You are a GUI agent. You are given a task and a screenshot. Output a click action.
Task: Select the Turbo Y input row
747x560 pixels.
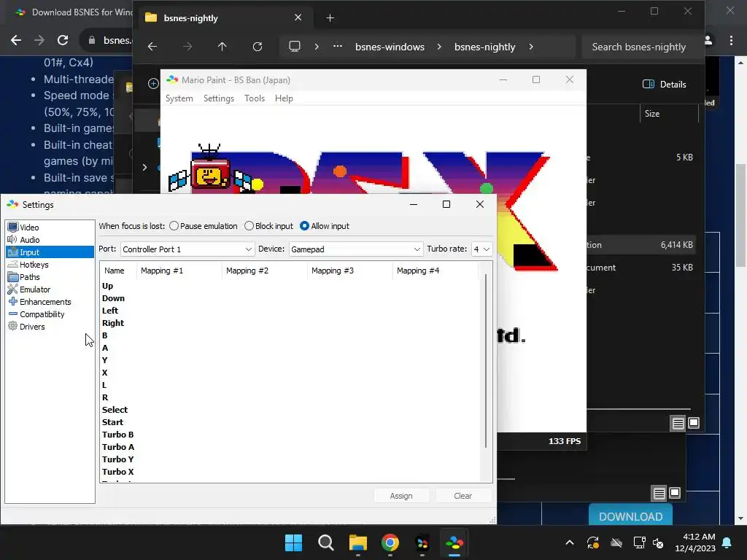[290, 459]
